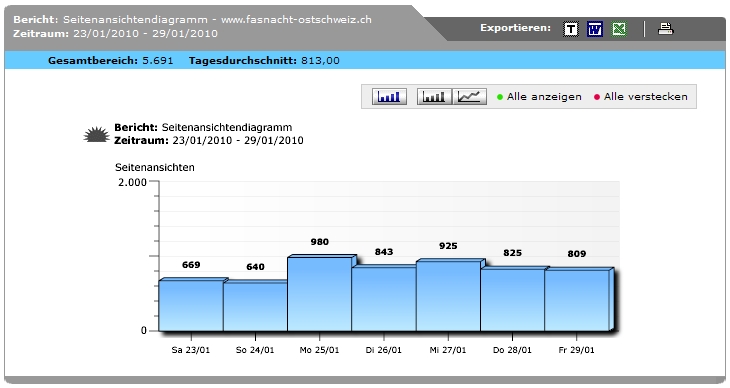Click the Di 26/01 bar showing 843

[384, 298]
